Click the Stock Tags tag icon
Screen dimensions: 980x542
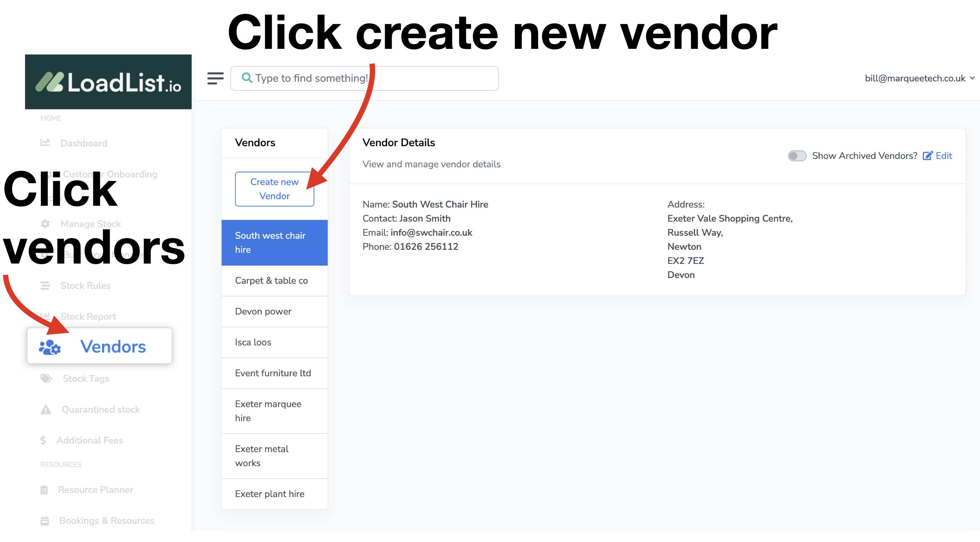pos(46,379)
